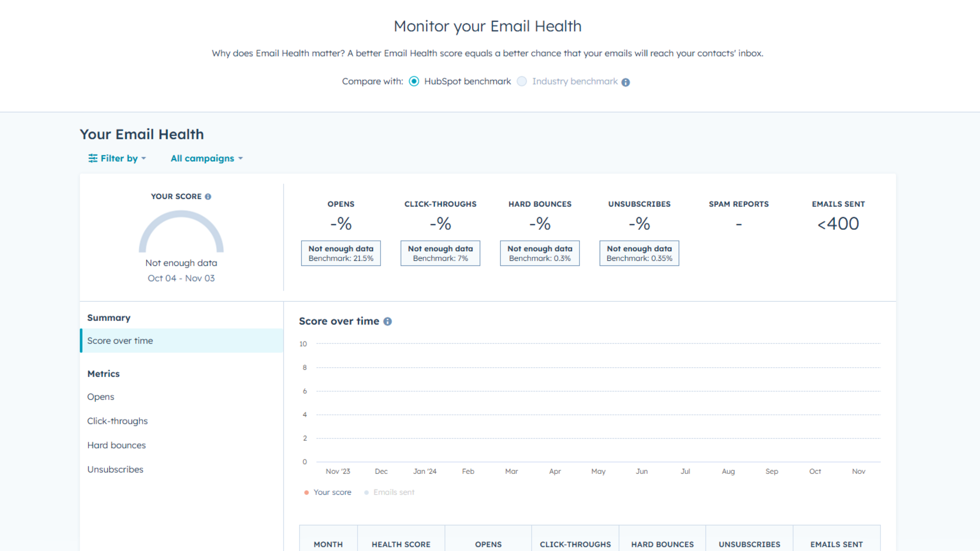Open the Unsubscribes metric view
The image size is (980, 551).
(115, 470)
